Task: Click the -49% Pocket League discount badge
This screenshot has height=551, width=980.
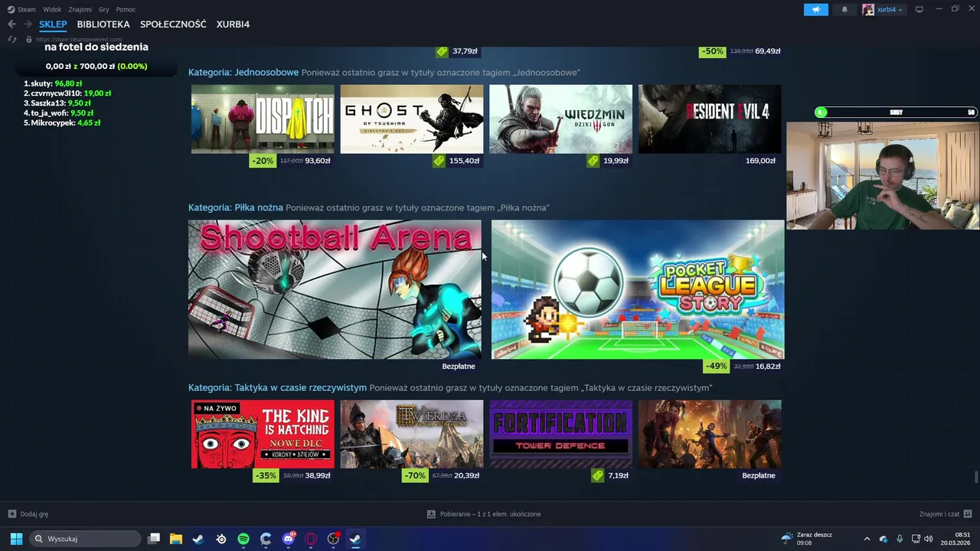Action: pos(717,366)
